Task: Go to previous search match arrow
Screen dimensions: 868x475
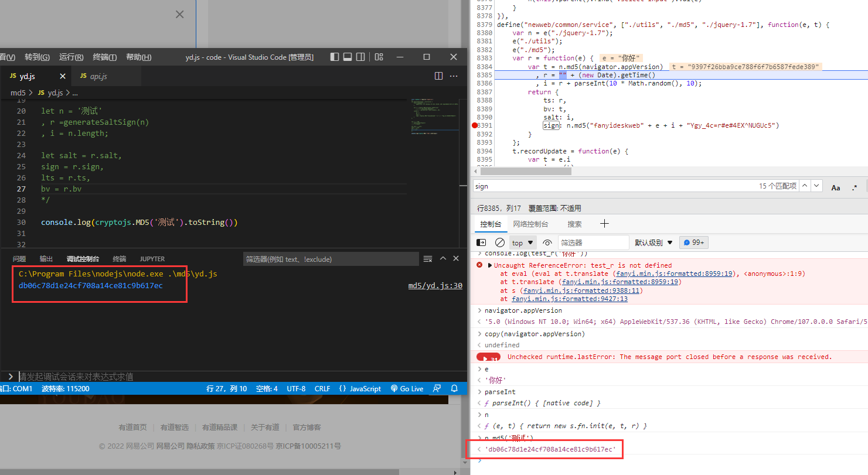Action: (x=805, y=186)
